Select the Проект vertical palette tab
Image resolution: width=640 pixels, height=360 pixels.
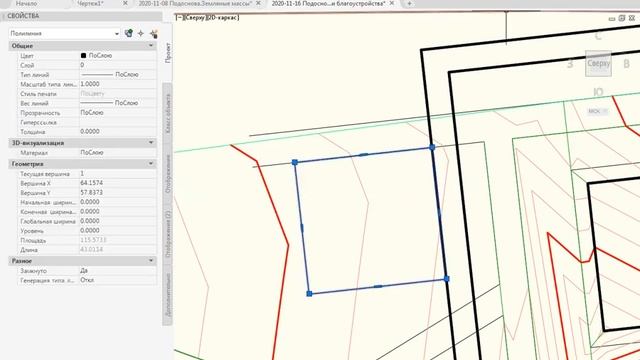[168, 53]
